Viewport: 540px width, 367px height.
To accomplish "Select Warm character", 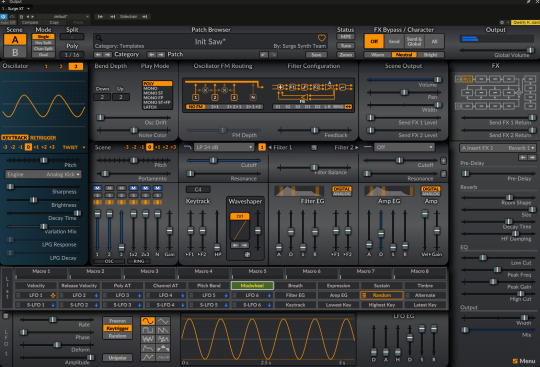I will click(378, 55).
